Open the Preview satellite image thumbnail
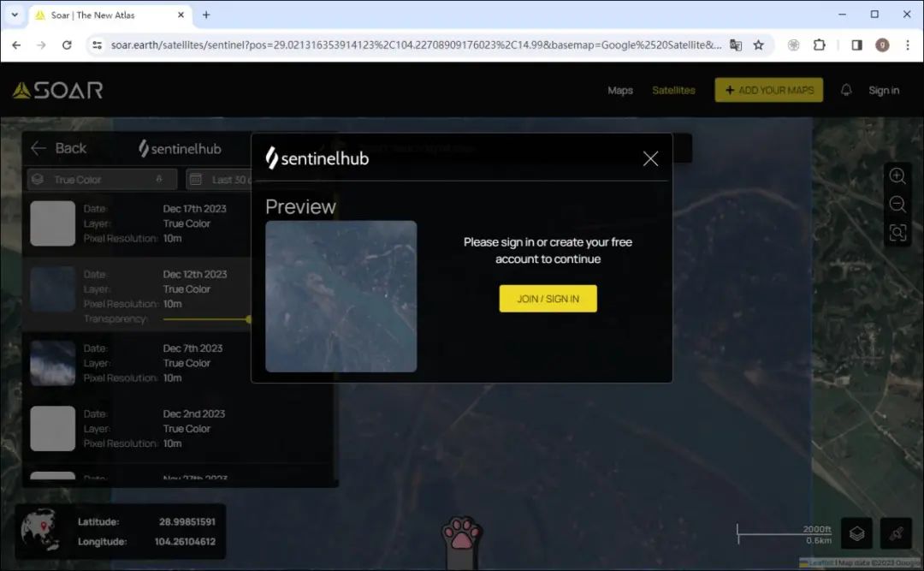The height and width of the screenshot is (571, 924). (341, 296)
